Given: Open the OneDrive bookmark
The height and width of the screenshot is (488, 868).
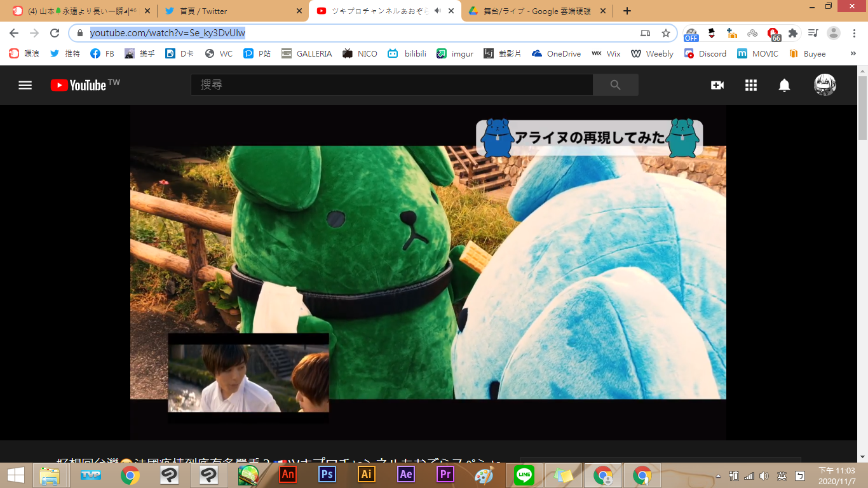Looking at the screenshot, I should point(557,54).
